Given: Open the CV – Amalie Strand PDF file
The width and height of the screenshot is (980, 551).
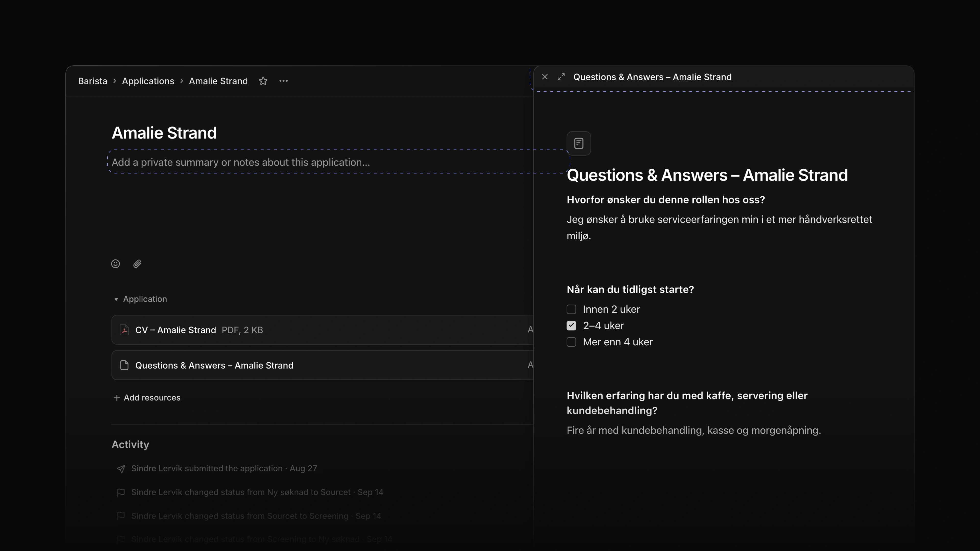Looking at the screenshot, I should click(323, 330).
